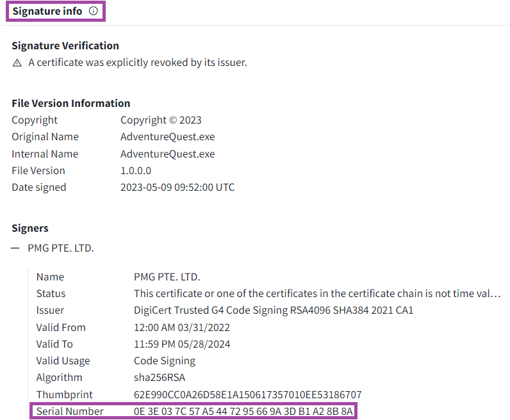Image resolution: width=510 pixels, height=420 pixels.
Task: Click the Internal Name field label
Action: 45,154
